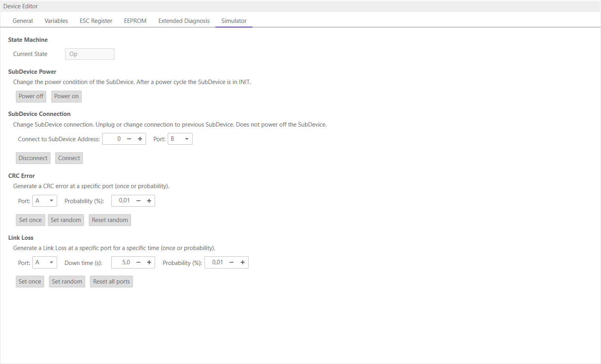Expand the Link Loss Port dropdown
The height and width of the screenshot is (364, 601).
click(45, 262)
